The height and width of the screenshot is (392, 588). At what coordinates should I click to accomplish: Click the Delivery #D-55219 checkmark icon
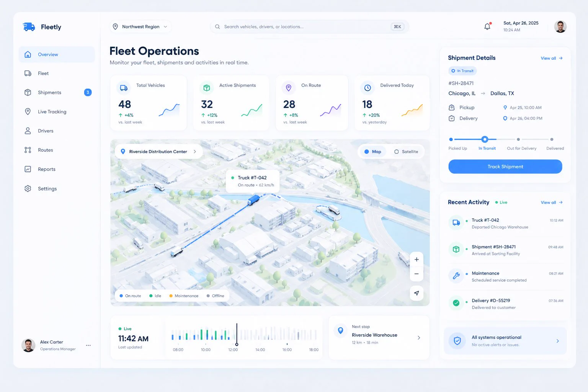tap(456, 303)
